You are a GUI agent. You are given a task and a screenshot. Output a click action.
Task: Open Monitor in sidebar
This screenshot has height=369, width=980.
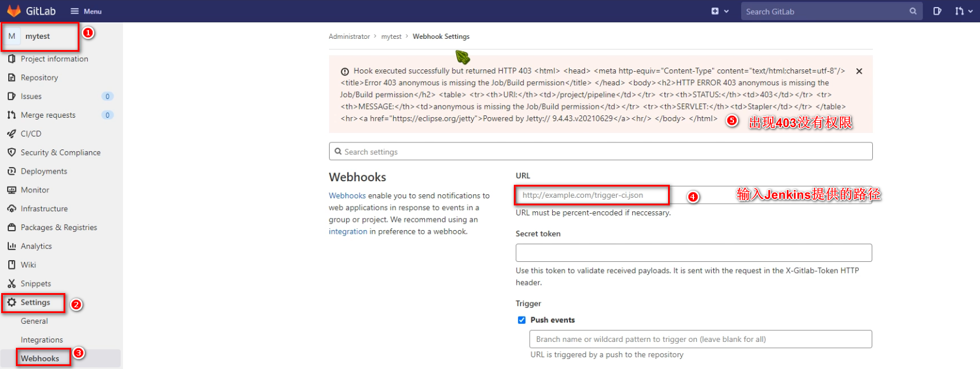[35, 190]
